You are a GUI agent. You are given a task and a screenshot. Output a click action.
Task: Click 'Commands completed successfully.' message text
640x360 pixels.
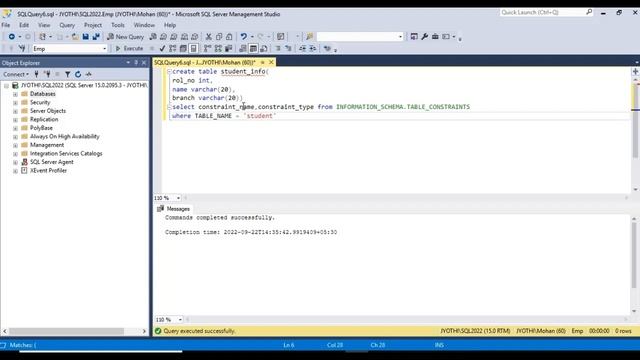click(220, 218)
